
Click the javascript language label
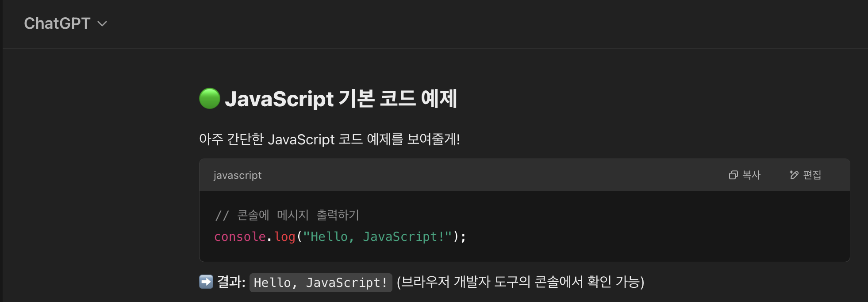[x=238, y=175]
